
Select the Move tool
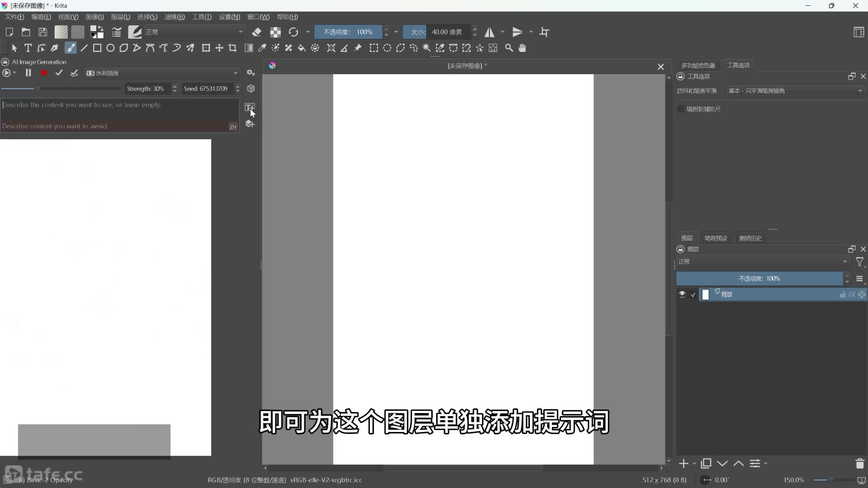(x=219, y=48)
